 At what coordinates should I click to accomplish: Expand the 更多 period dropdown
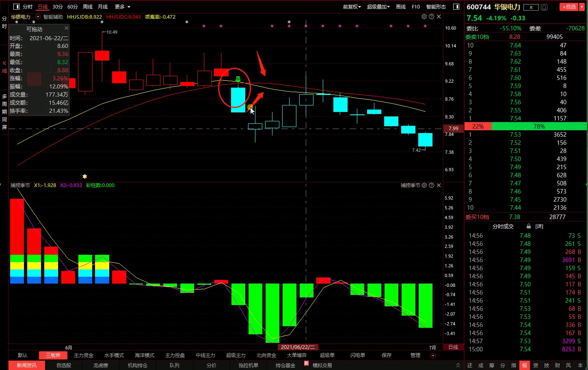pyautogui.click(x=123, y=7)
